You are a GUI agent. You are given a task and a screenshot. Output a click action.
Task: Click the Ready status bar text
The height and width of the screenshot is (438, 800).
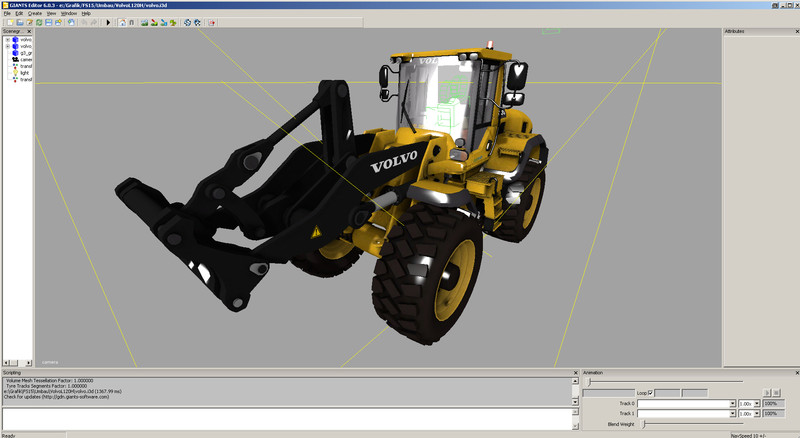9,435
